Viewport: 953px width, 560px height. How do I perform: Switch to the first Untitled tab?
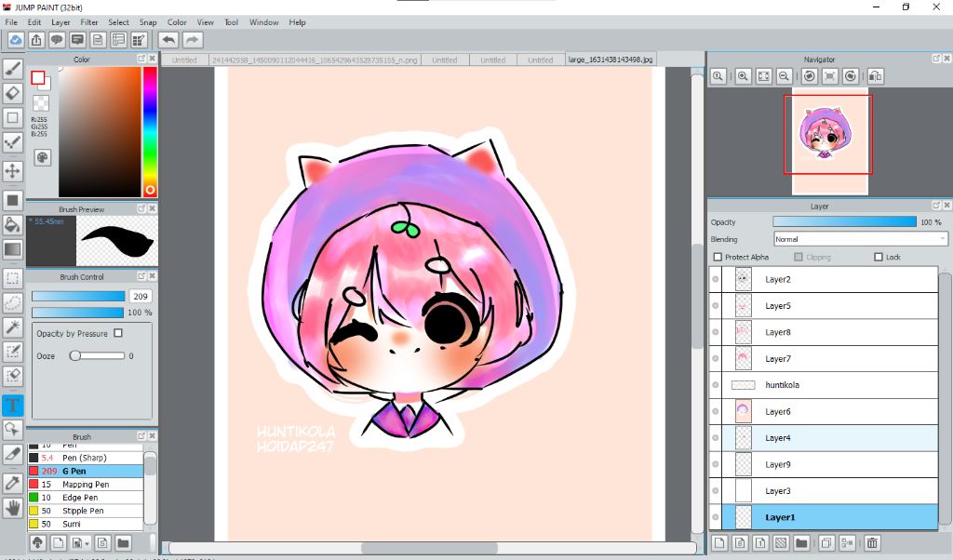pyautogui.click(x=185, y=60)
